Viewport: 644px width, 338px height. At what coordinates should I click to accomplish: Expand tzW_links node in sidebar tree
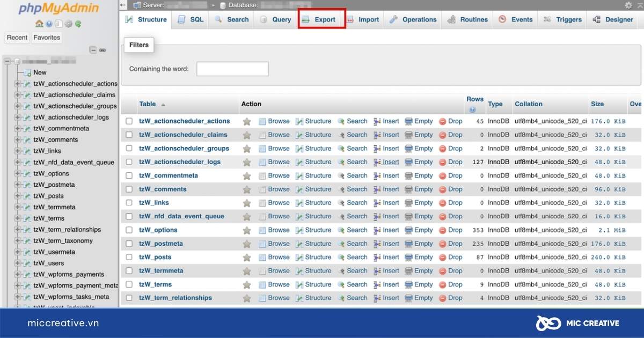[18, 151]
